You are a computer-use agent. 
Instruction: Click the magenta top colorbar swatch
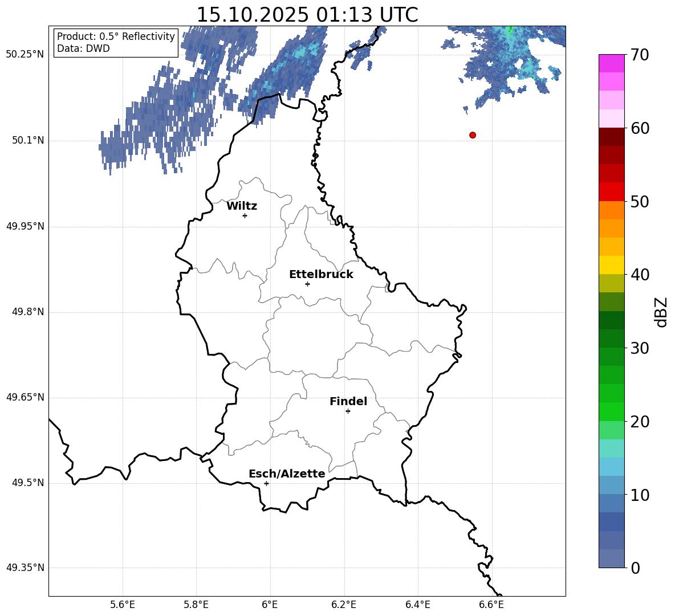pos(611,63)
